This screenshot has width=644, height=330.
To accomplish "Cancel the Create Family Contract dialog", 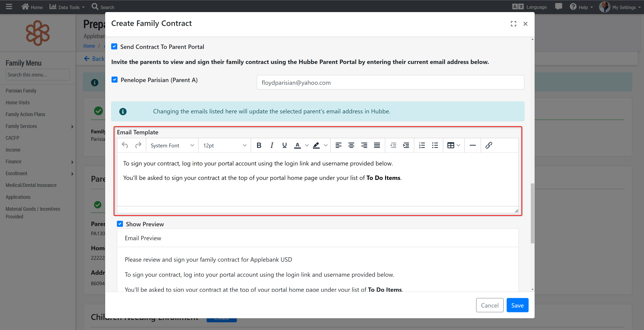I will point(490,305).
